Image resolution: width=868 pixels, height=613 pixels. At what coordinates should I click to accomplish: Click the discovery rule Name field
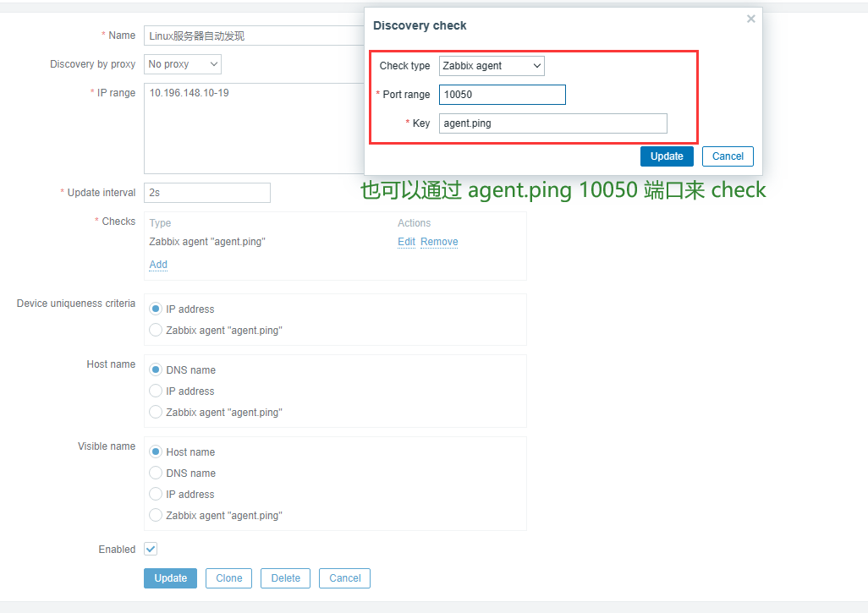(254, 36)
